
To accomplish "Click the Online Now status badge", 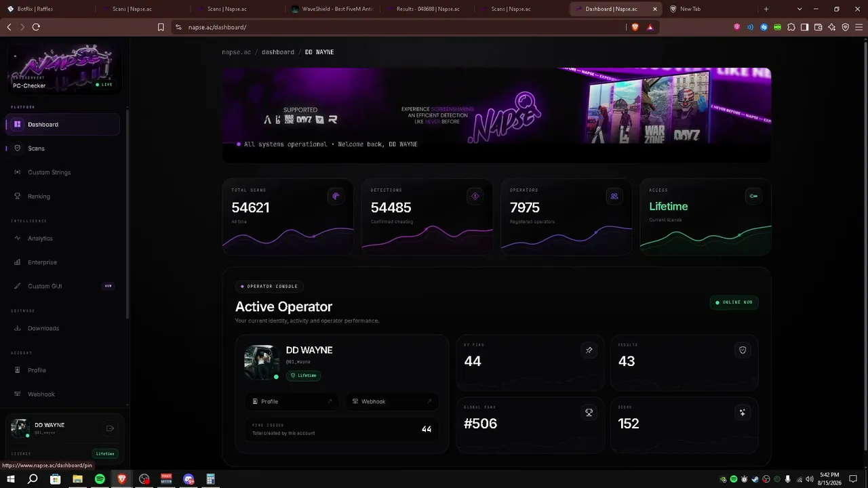I will click(734, 302).
